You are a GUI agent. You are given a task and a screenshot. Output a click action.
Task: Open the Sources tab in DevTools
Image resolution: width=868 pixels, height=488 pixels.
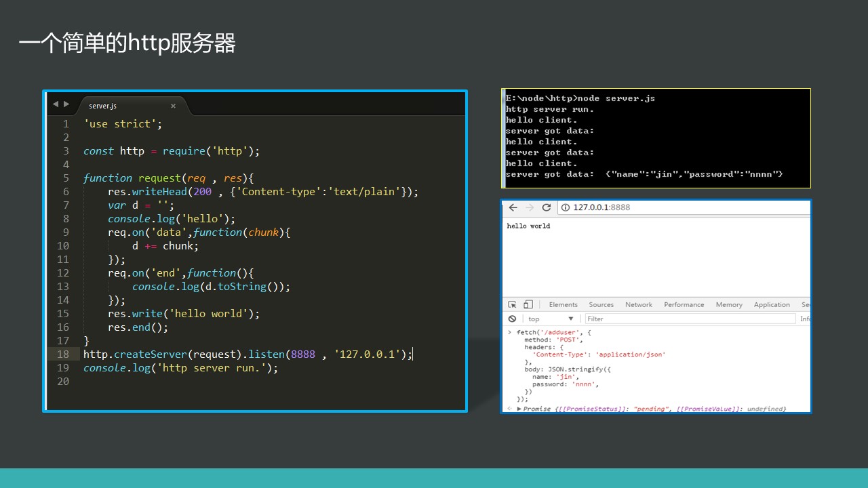tap(601, 305)
